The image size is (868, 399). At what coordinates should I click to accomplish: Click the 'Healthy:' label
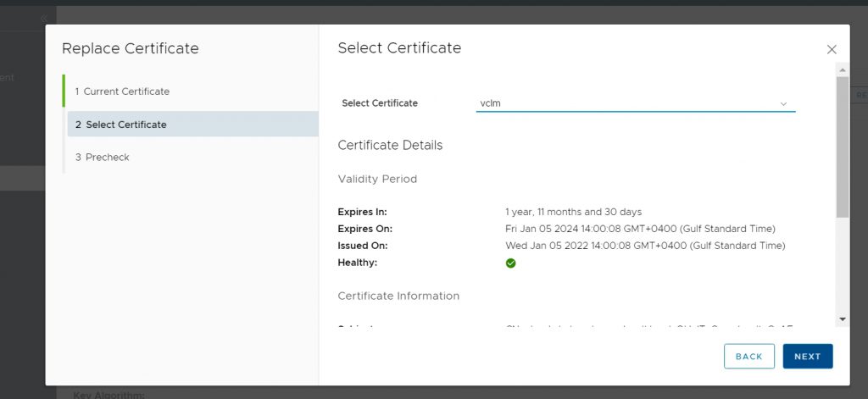pyautogui.click(x=358, y=263)
